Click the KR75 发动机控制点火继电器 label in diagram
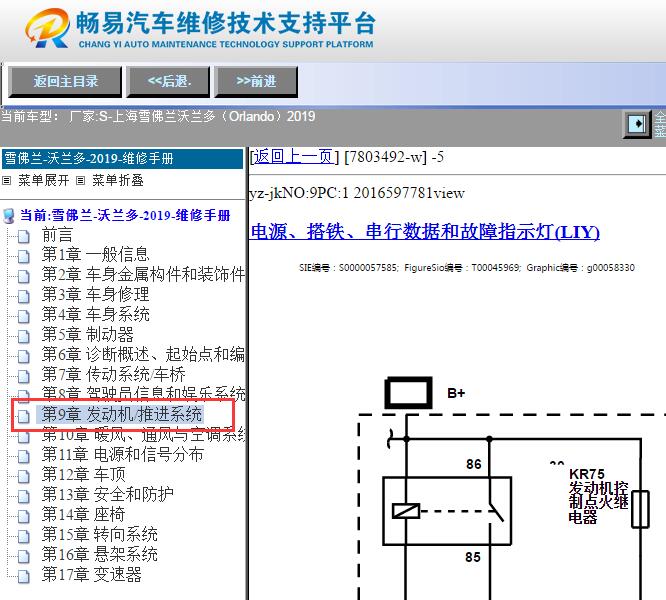The image size is (666, 600). click(x=598, y=496)
